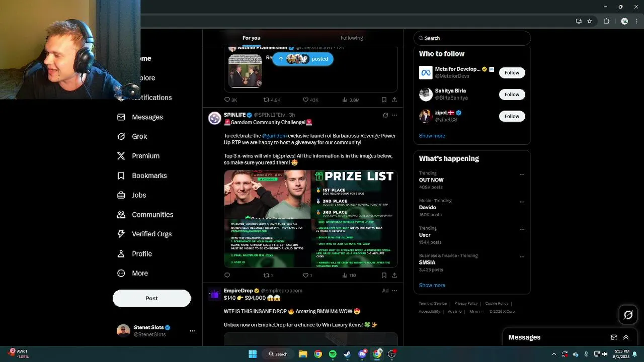Click the Post button
644x362 pixels.
[x=151, y=298]
